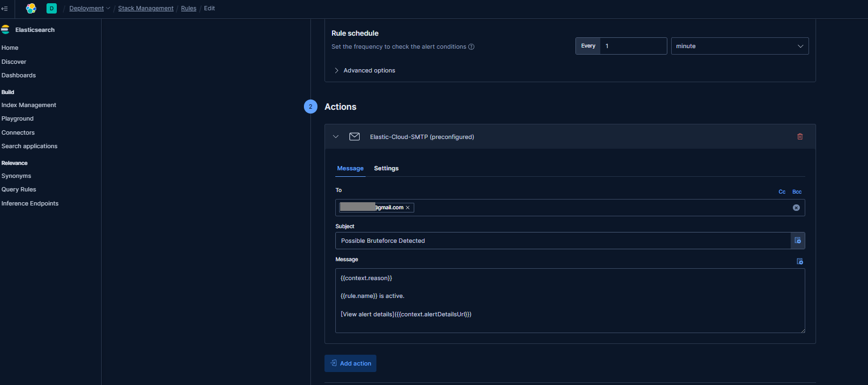Screen dimensions: 868x385
Task: Open the minute time unit dropdown
Action: (739, 46)
